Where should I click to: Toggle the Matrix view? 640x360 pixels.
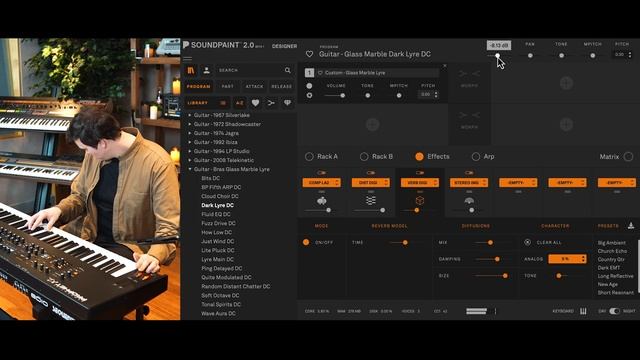[x=628, y=156]
